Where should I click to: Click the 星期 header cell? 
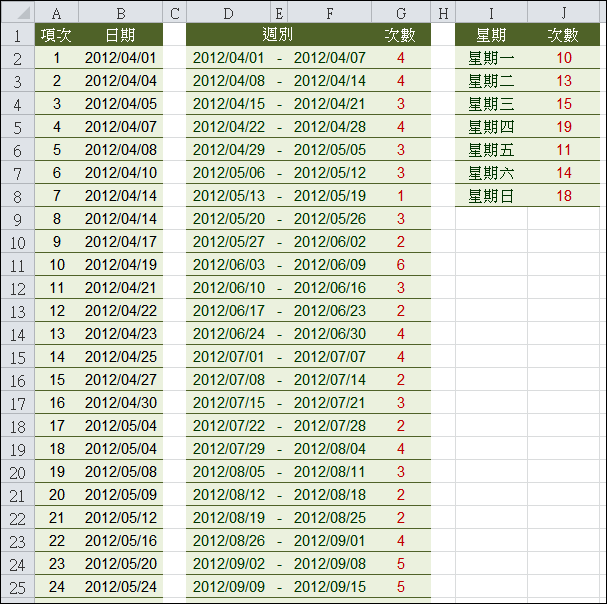click(x=491, y=35)
